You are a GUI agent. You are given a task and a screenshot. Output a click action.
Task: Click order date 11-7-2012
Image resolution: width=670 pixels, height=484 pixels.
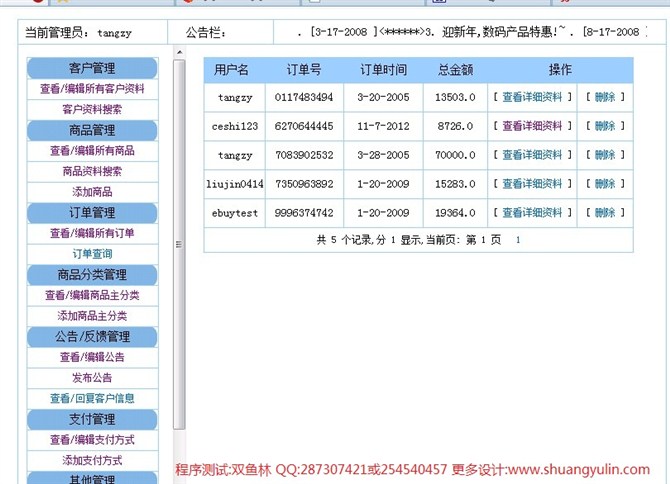pos(383,126)
